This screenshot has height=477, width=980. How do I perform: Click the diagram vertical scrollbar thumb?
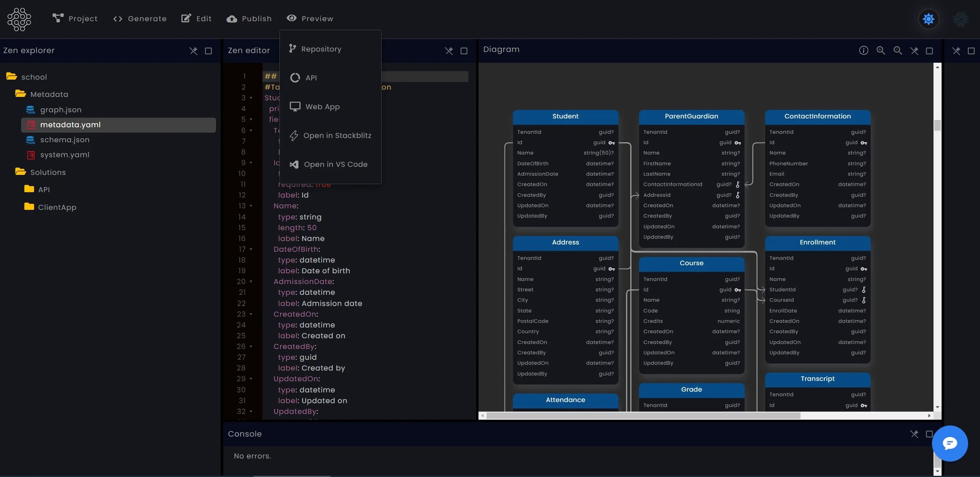[937, 125]
